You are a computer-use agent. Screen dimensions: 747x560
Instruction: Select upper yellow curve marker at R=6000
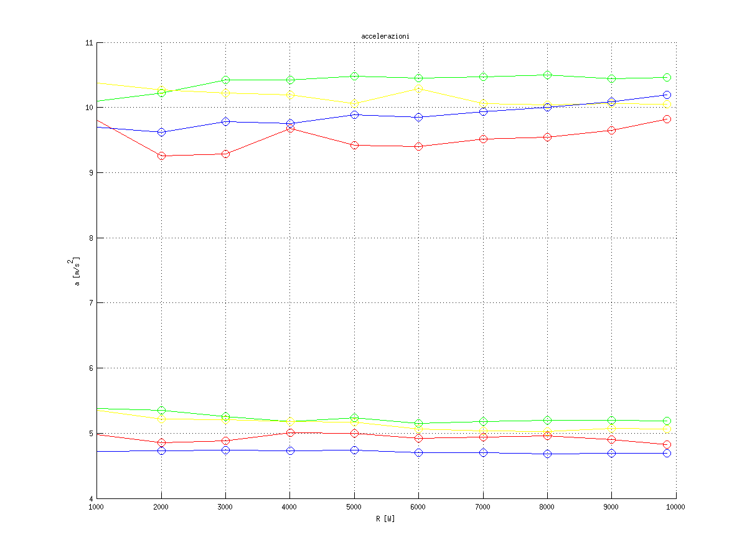click(419, 89)
